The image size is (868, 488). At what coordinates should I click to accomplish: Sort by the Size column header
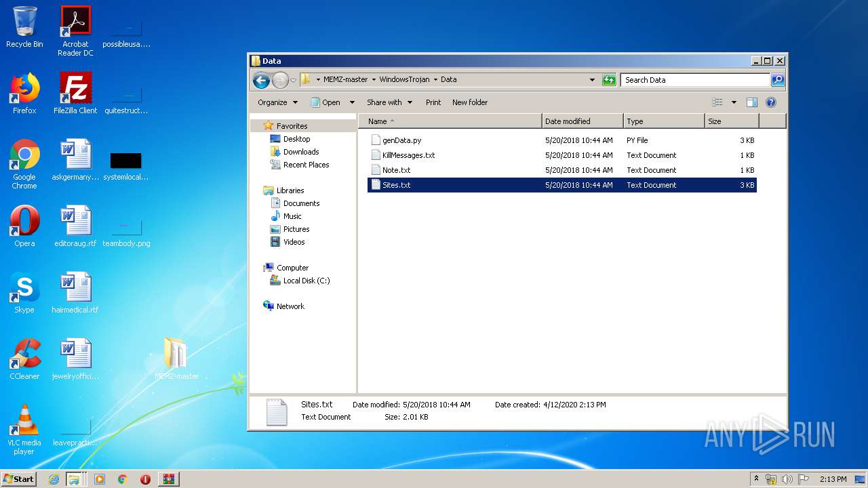[732, 121]
